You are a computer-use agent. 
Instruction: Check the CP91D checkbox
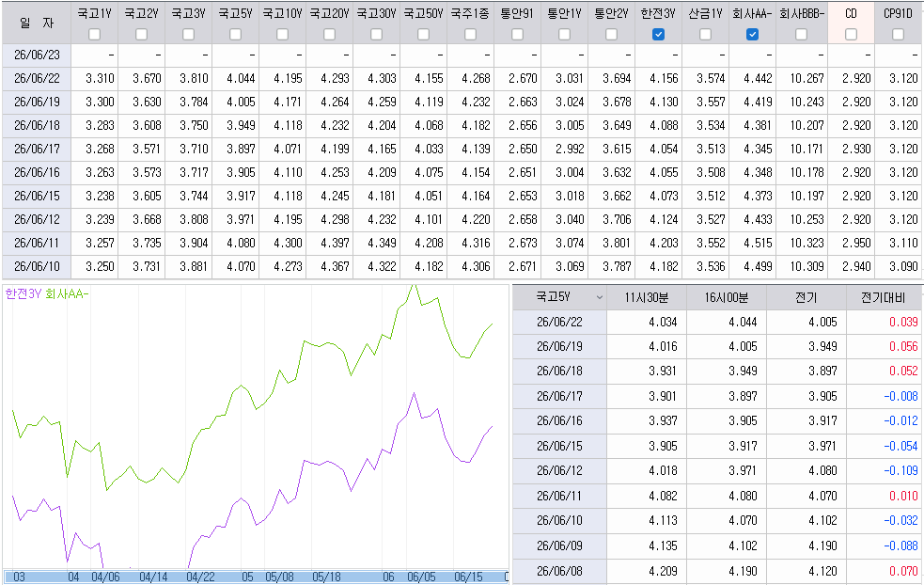click(898, 35)
